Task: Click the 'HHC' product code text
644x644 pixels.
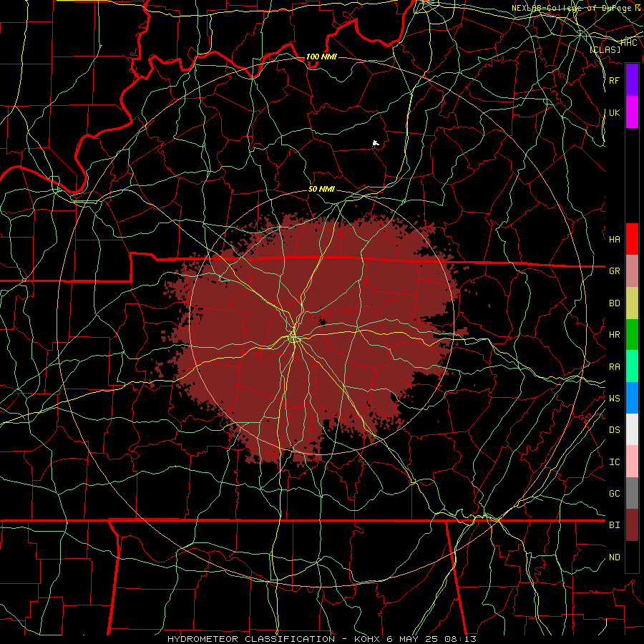Action: point(628,42)
